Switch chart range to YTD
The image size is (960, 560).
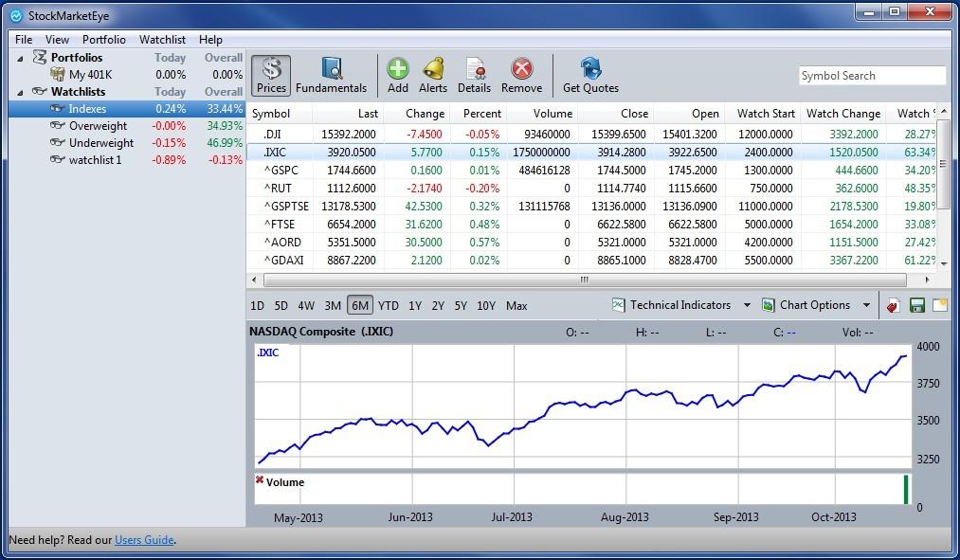(x=387, y=305)
